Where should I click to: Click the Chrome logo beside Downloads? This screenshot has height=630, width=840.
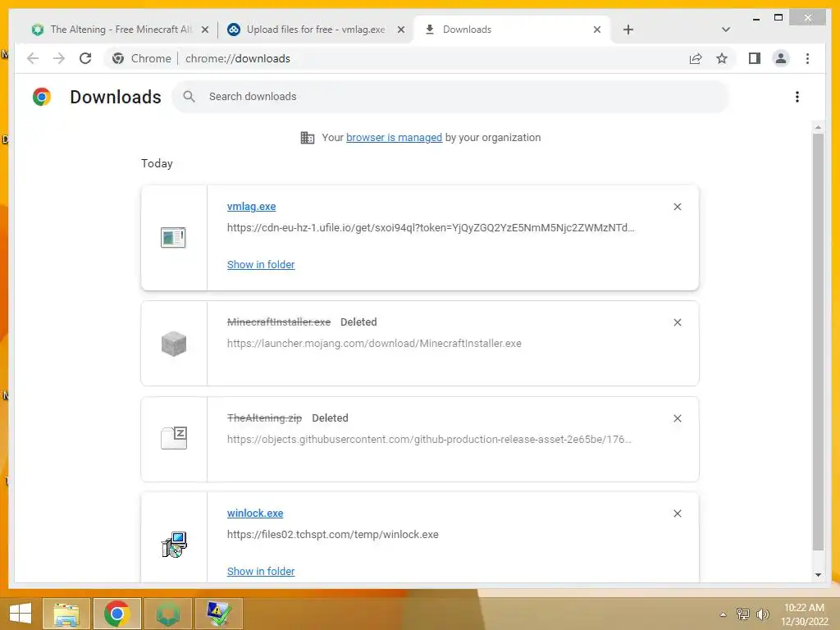tap(42, 97)
